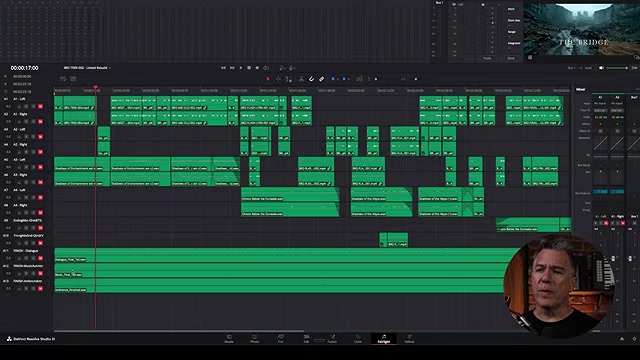640x360 pixels.
Task: Select Ghosts Below the Sunwake.wav clip on A7
Action: (290, 194)
